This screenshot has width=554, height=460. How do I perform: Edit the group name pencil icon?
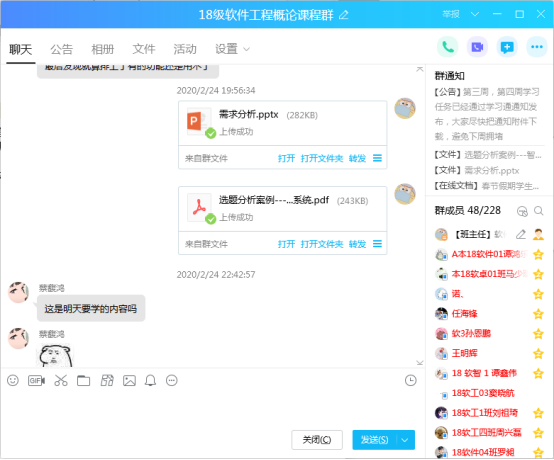(344, 15)
